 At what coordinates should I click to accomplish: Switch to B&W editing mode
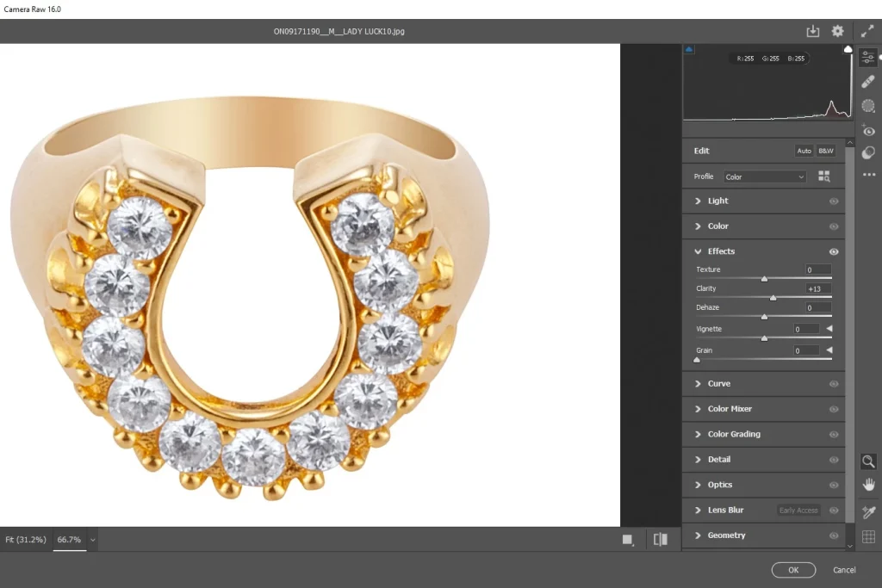tap(825, 151)
